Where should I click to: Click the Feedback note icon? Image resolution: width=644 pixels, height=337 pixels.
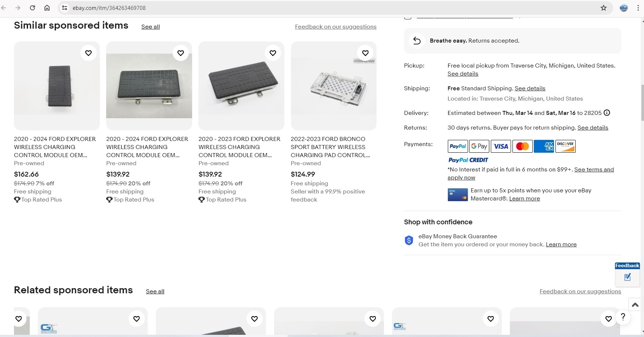coord(627,277)
